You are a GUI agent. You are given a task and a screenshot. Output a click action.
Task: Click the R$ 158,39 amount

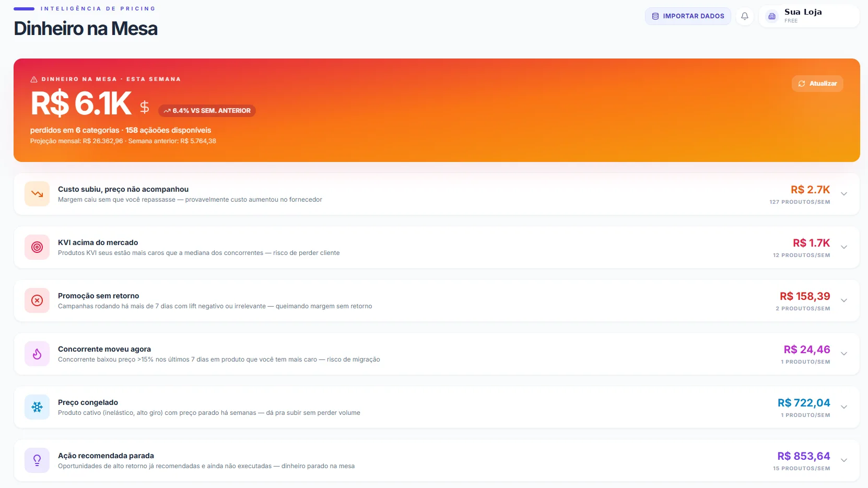(x=805, y=296)
